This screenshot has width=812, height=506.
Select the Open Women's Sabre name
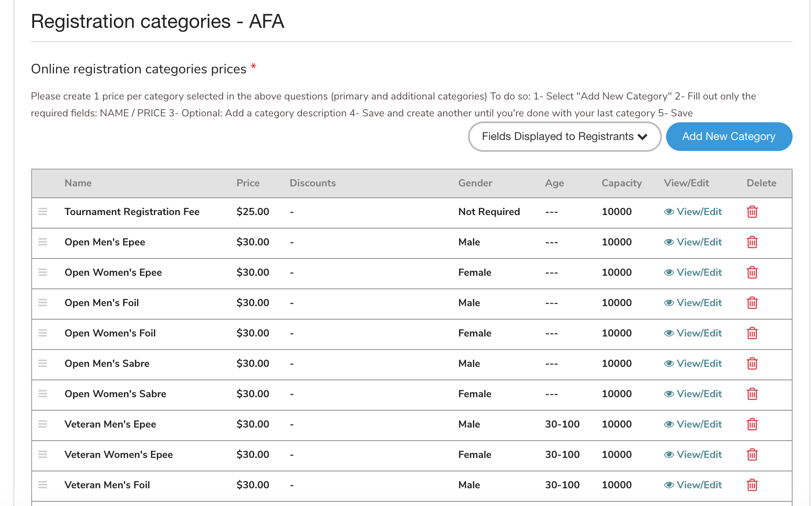115,394
